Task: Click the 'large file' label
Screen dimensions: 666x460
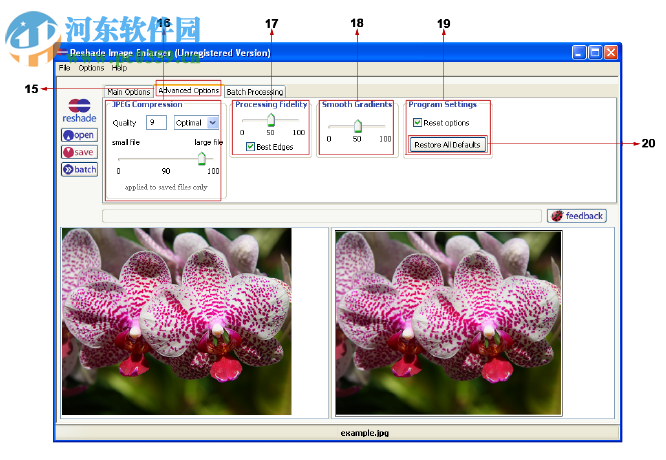Action: (209, 142)
